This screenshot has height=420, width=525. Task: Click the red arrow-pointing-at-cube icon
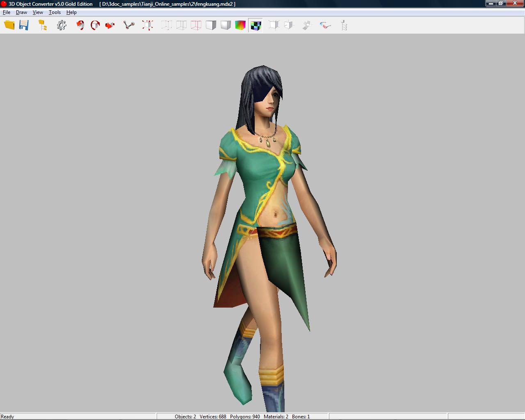[110, 25]
